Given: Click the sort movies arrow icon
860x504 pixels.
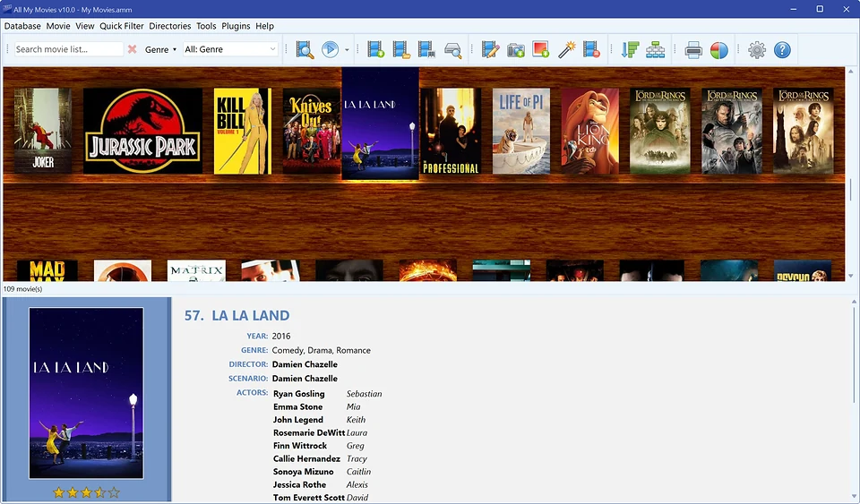Looking at the screenshot, I should coord(630,49).
